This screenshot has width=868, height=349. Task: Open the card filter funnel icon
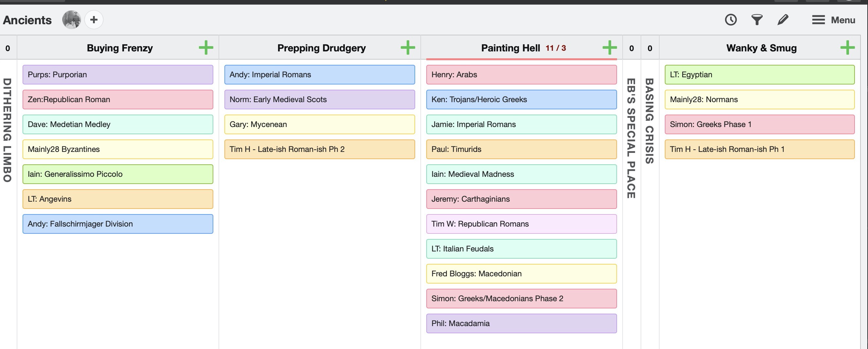pos(757,20)
